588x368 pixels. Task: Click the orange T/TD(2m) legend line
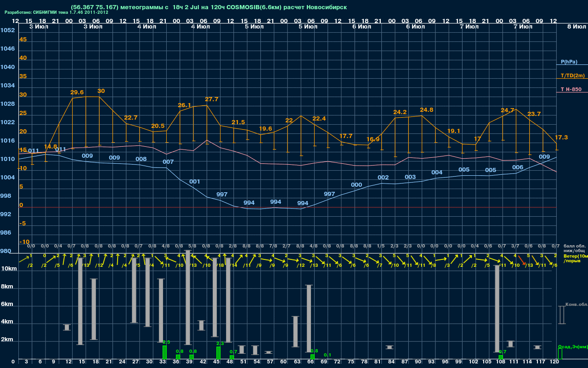pyautogui.click(x=572, y=79)
